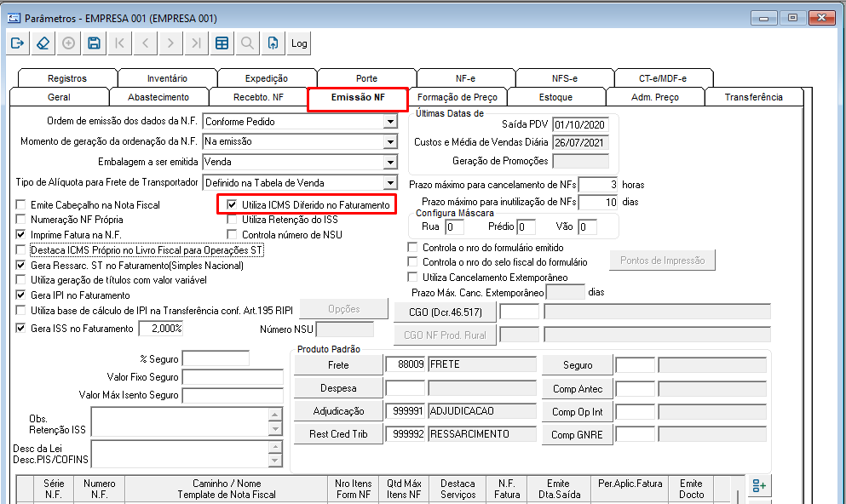Click the Seguro product button

(x=578, y=365)
